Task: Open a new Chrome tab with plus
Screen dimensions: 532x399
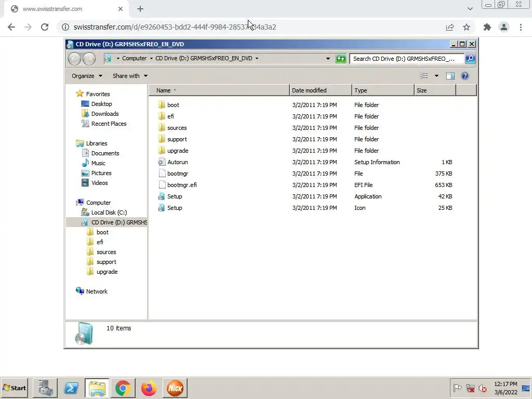Action: [x=140, y=9]
